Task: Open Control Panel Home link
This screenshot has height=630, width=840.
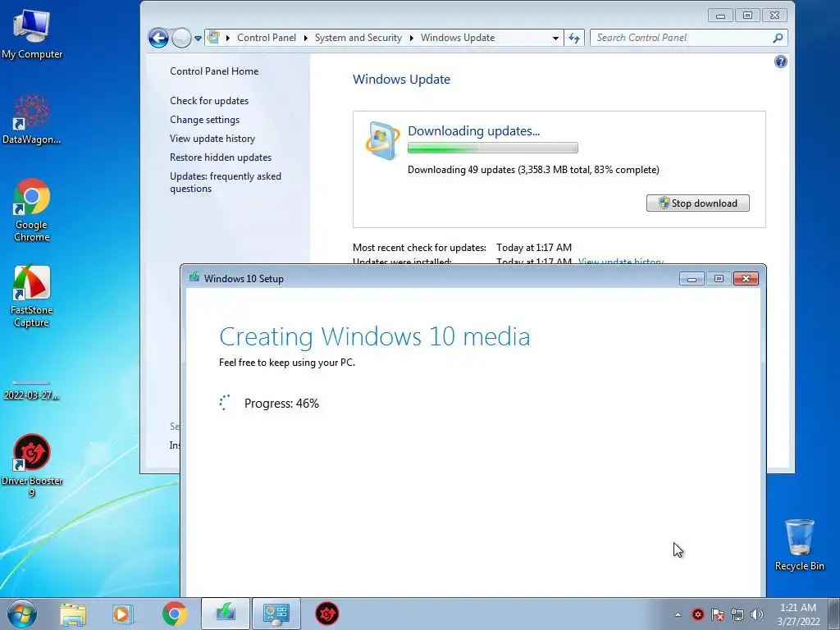Action: 214,71
